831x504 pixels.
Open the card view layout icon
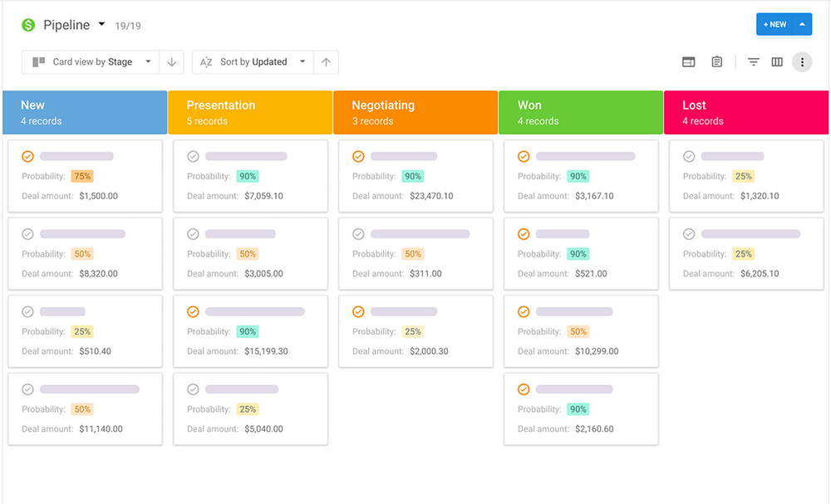tap(37, 61)
